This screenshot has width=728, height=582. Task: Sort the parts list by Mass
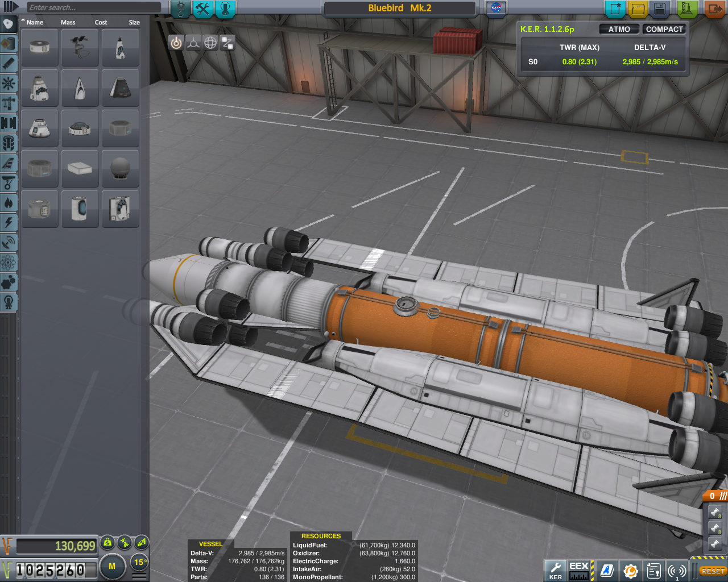68,22
